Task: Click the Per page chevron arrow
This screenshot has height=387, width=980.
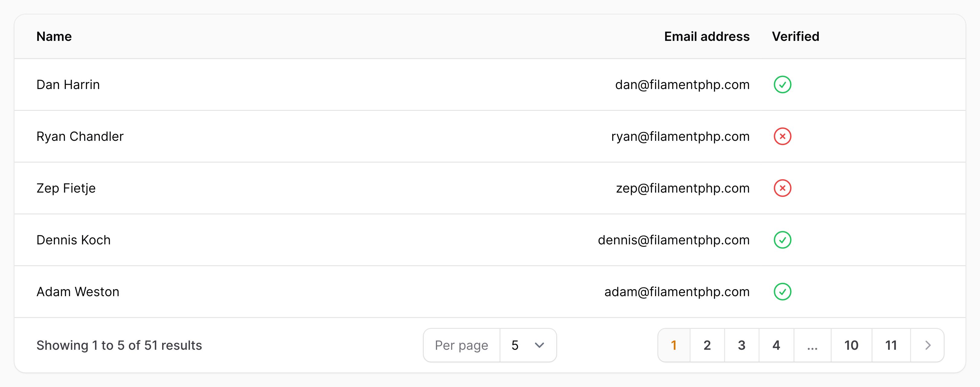Action: click(539, 345)
